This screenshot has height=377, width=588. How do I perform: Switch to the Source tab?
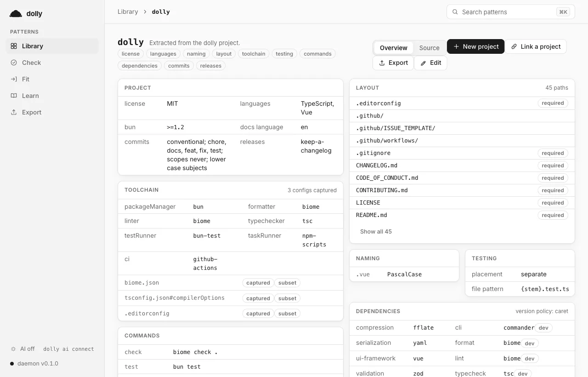click(430, 48)
